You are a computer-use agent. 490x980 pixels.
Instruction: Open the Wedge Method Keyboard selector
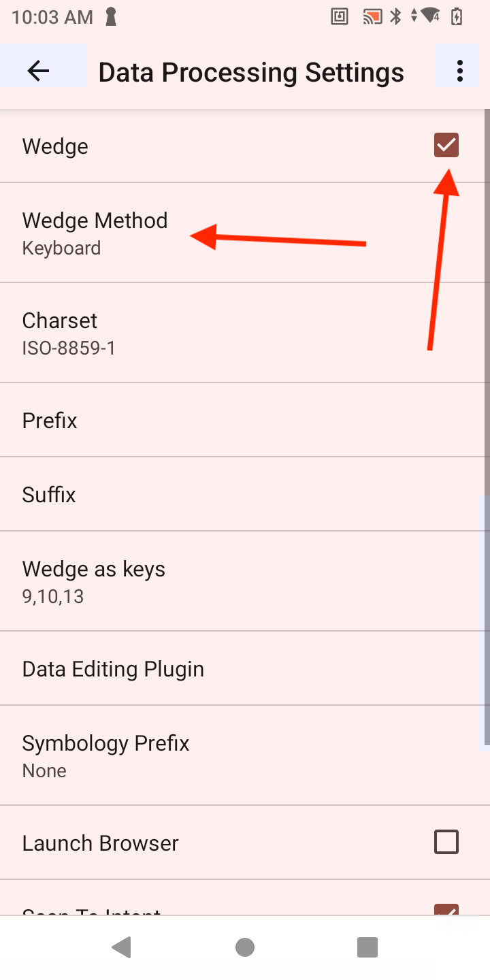[95, 233]
